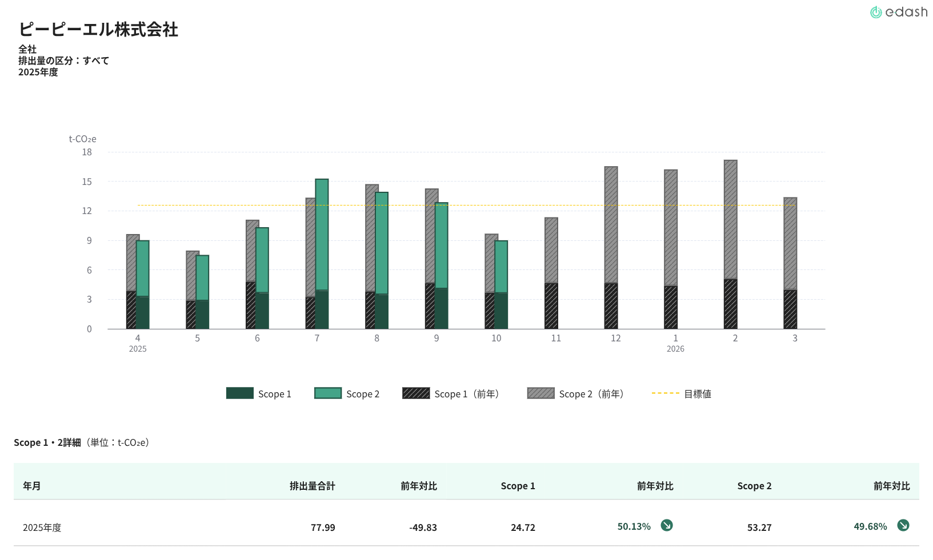Click the down-arrow icon beside 49.68%
This screenshot has width=933, height=560.
click(x=903, y=526)
